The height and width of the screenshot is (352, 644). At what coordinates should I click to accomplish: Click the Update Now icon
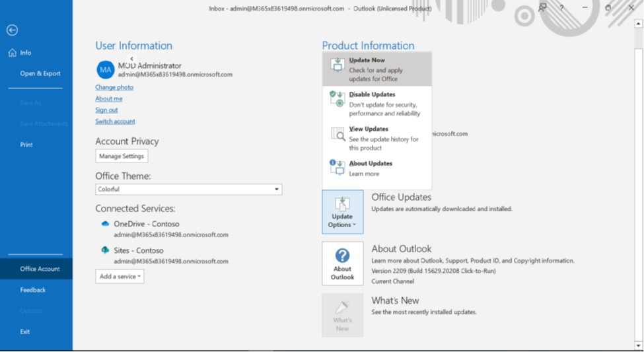[x=338, y=65]
